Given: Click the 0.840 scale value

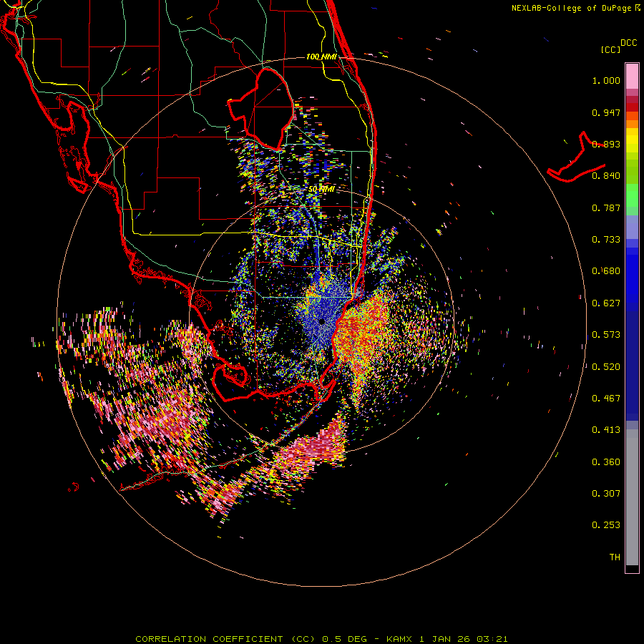Looking at the screenshot, I should click(606, 176).
